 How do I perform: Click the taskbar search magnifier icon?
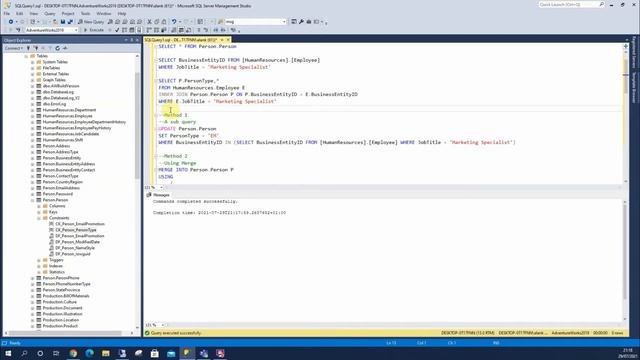(24, 353)
